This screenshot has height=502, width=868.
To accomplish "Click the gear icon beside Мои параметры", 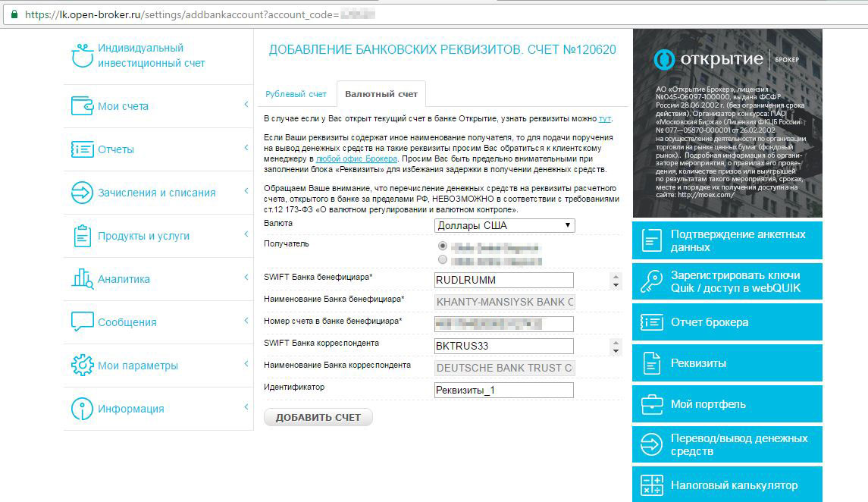I will (83, 366).
